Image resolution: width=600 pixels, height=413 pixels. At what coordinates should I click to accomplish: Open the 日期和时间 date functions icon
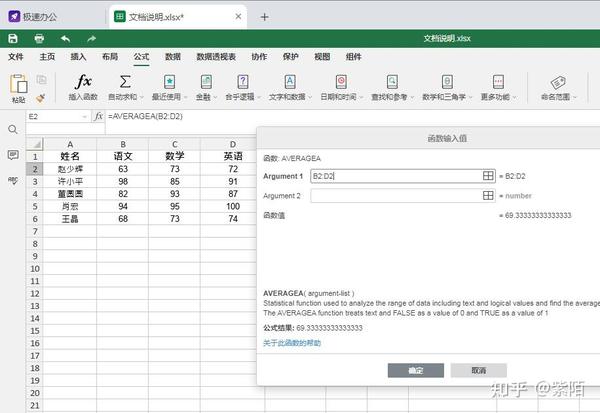pos(341,82)
